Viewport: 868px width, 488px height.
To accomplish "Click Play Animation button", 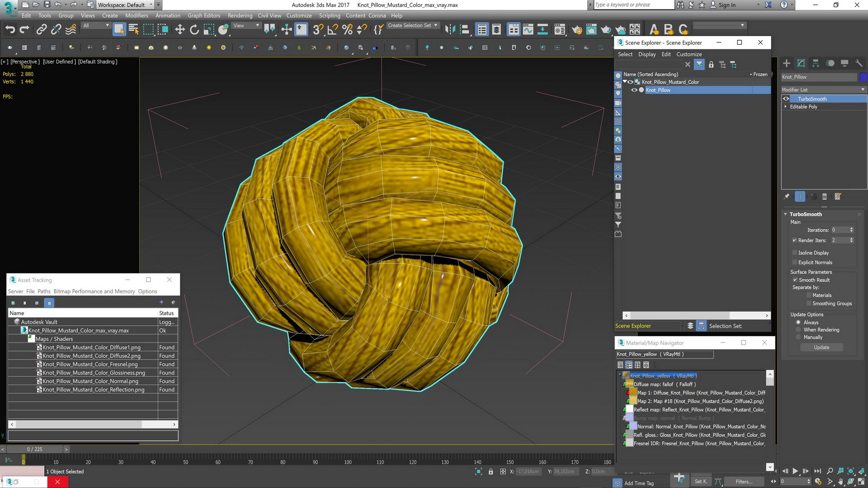I will pos(795,471).
